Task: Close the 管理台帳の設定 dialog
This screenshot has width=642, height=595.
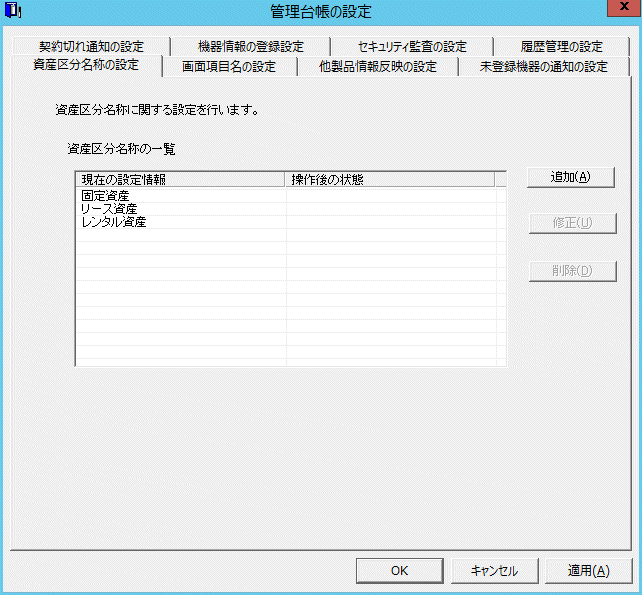Action: click(624, 7)
